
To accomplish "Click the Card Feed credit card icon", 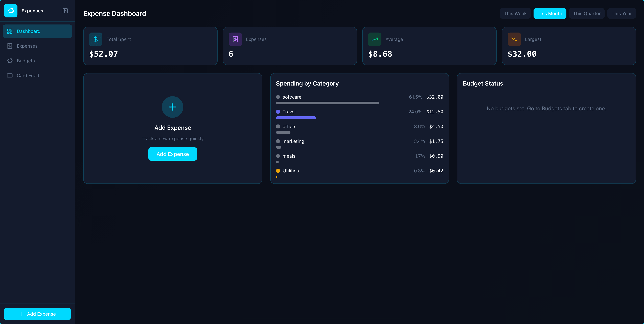I will click(10, 75).
